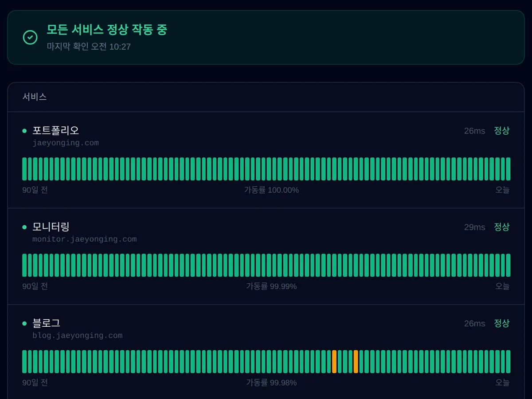This screenshot has width=532, height=399.
Task: Select the first bar in 모니터링 timeline
Action: pos(24,265)
